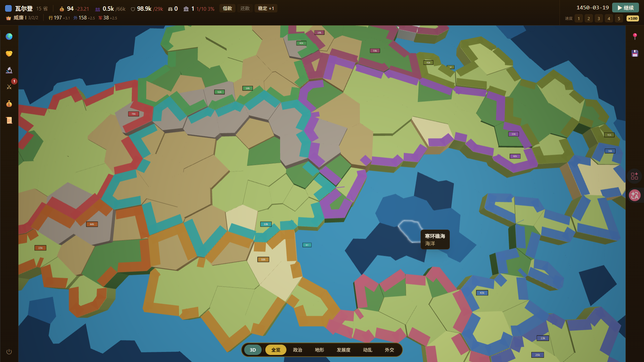Toggle the 3D map view

pyautogui.click(x=253, y=350)
